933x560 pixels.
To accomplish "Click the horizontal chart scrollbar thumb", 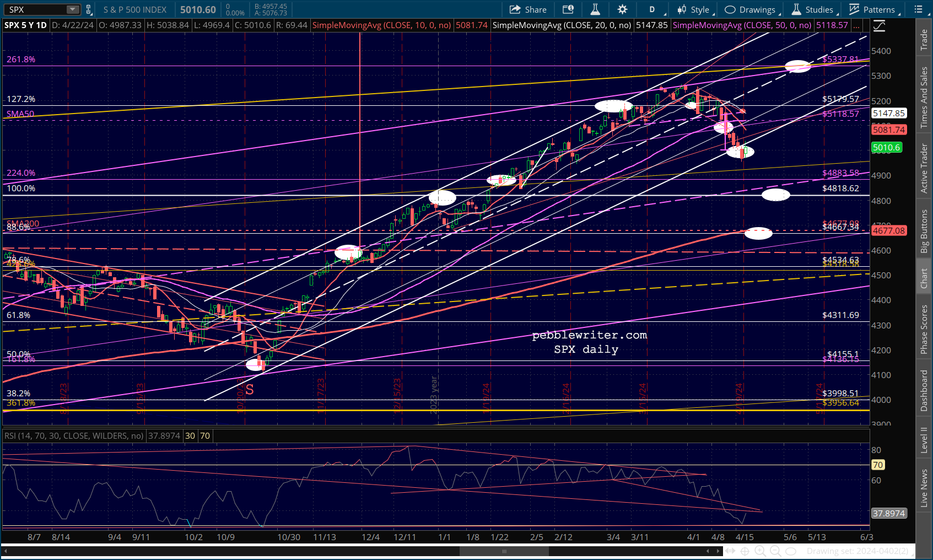I will (x=504, y=551).
